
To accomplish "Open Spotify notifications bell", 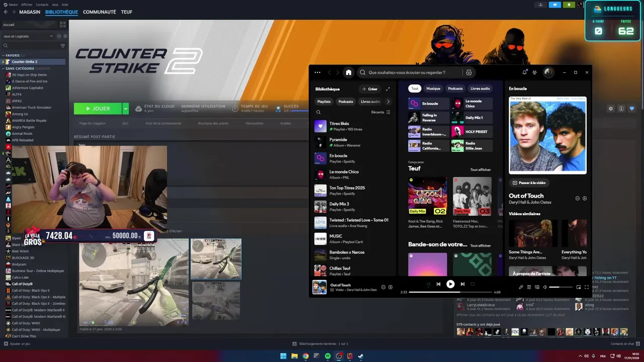I will click(x=524, y=72).
